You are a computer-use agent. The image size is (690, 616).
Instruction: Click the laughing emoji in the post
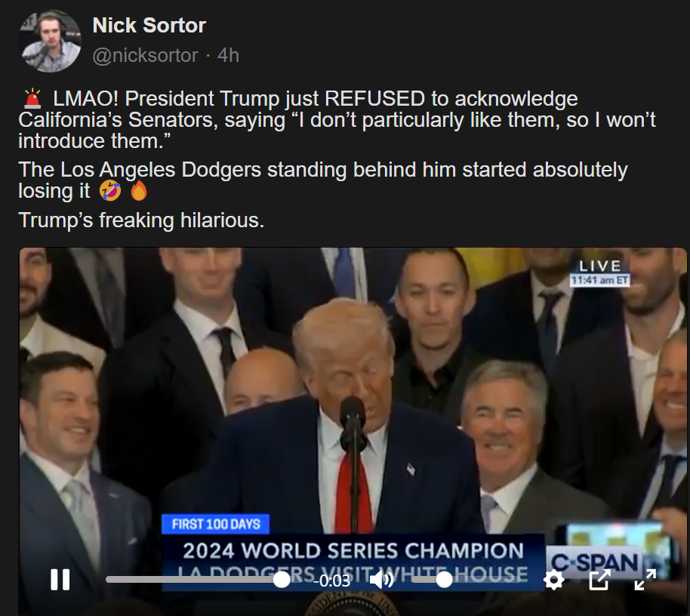[x=109, y=192]
